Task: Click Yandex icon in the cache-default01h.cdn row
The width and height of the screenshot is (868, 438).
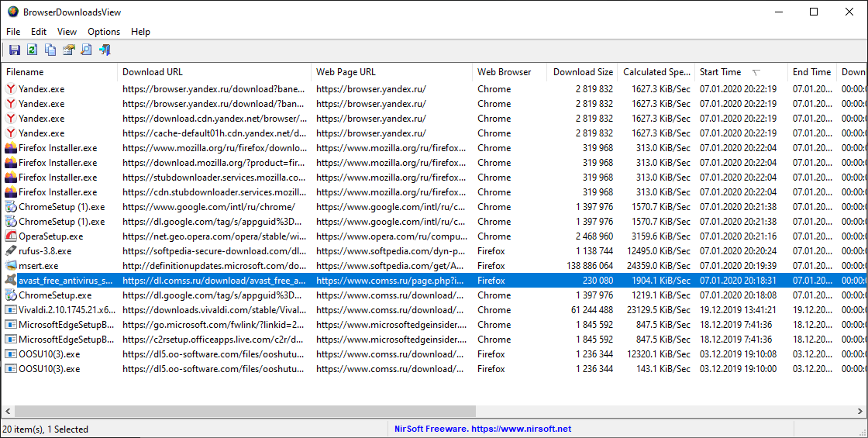Action: [x=11, y=133]
